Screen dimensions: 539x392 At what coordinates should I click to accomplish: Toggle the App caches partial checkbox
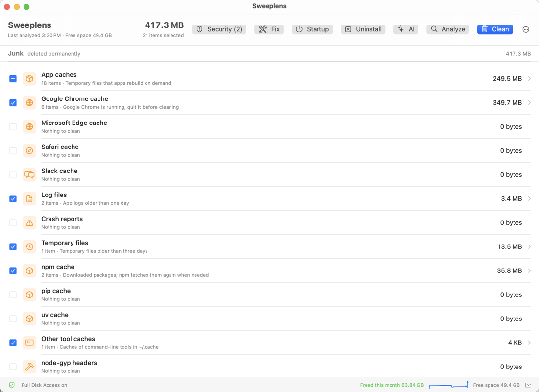[x=13, y=79]
